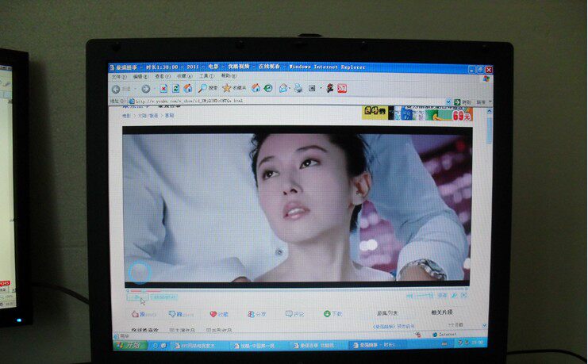
Task: Switch to the 相关片段 tab
Action: (442, 312)
